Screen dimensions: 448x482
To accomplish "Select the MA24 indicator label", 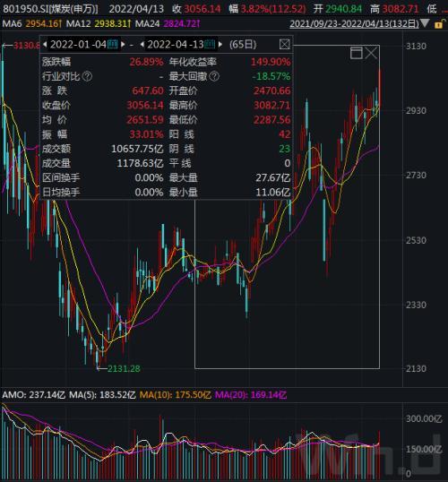I will [x=148, y=23].
